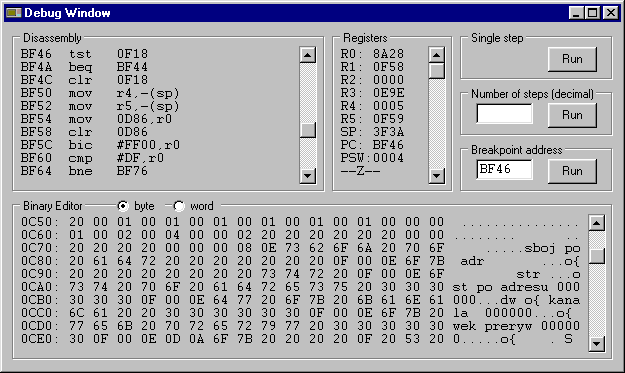Click the Disassembly scrollbar thumb

[308, 130]
